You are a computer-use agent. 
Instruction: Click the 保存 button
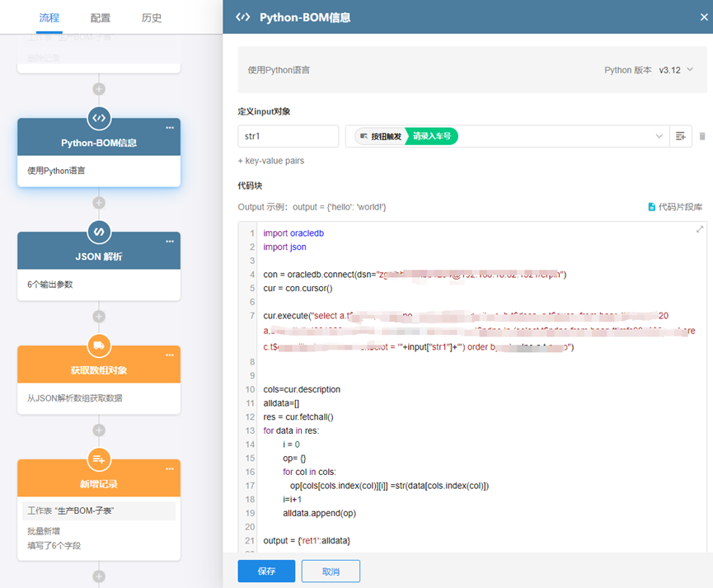(x=265, y=571)
